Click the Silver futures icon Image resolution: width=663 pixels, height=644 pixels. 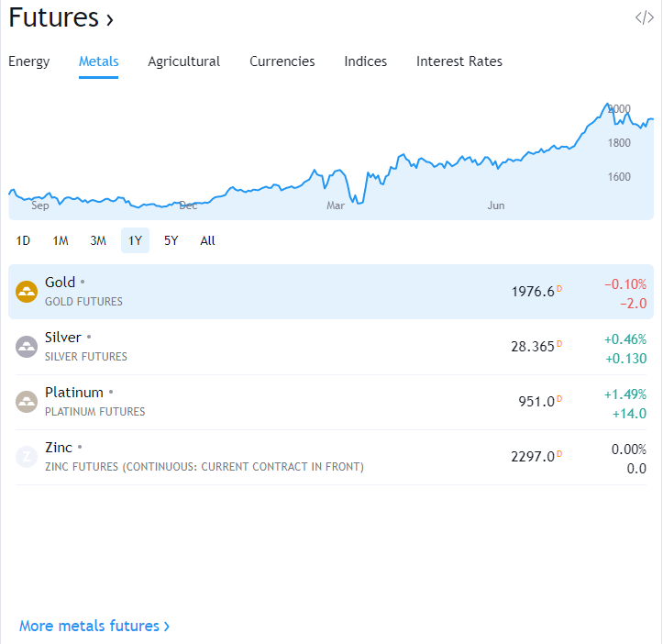point(27,347)
